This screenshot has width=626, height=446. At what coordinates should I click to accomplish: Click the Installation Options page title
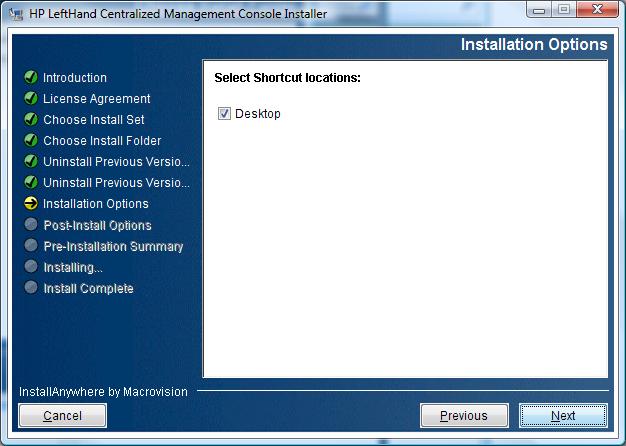click(x=534, y=44)
